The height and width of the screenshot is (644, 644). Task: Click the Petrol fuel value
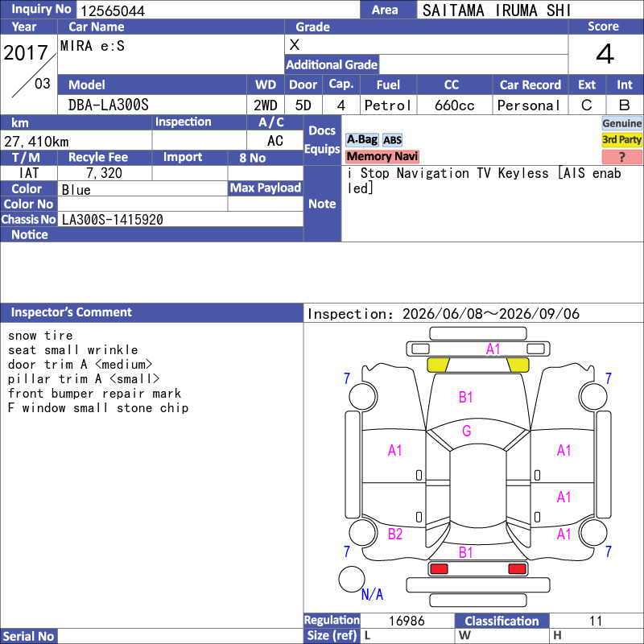click(388, 105)
